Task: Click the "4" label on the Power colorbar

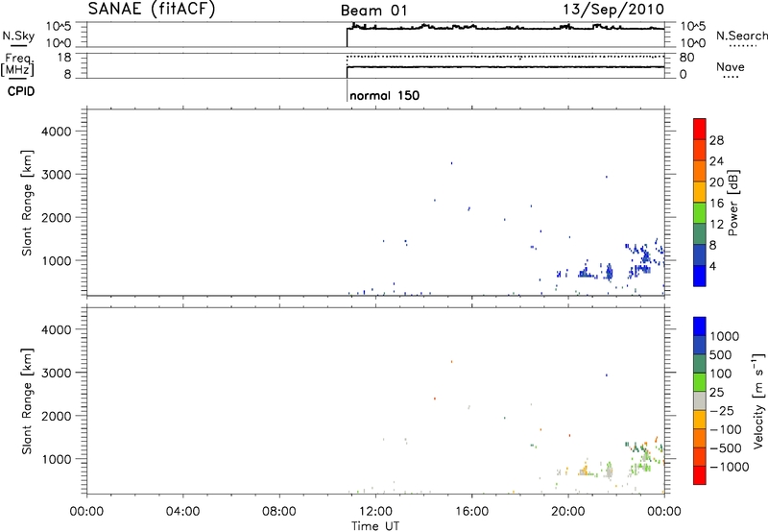Action: 712,266
